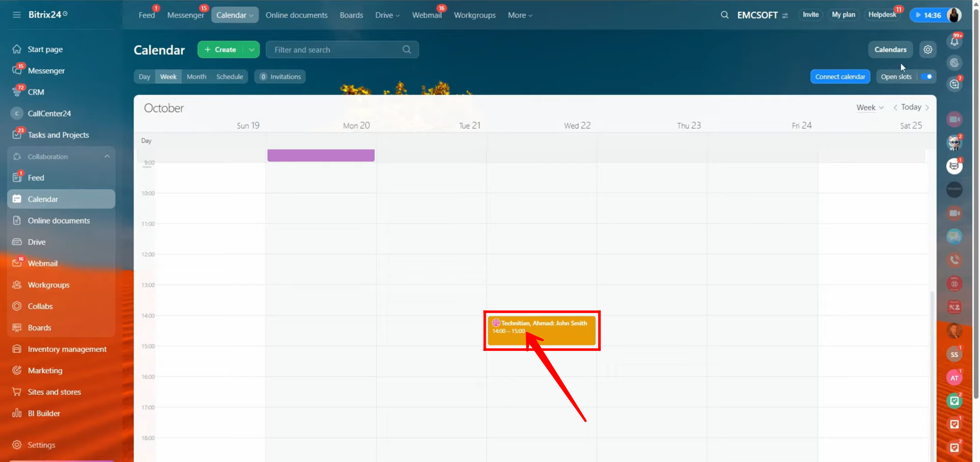Open the hamburger menu beside Bitrix24
This screenshot has height=462, width=980.
[17, 15]
